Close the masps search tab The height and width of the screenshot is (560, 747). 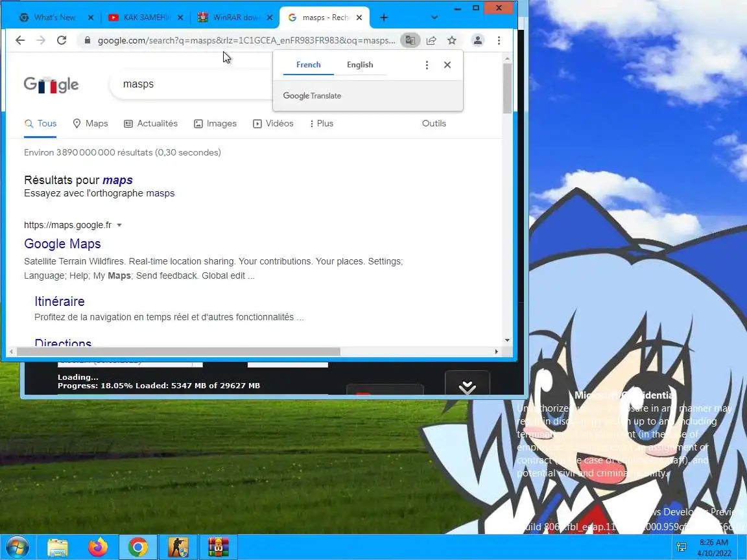pyautogui.click(x=359, y=17)
